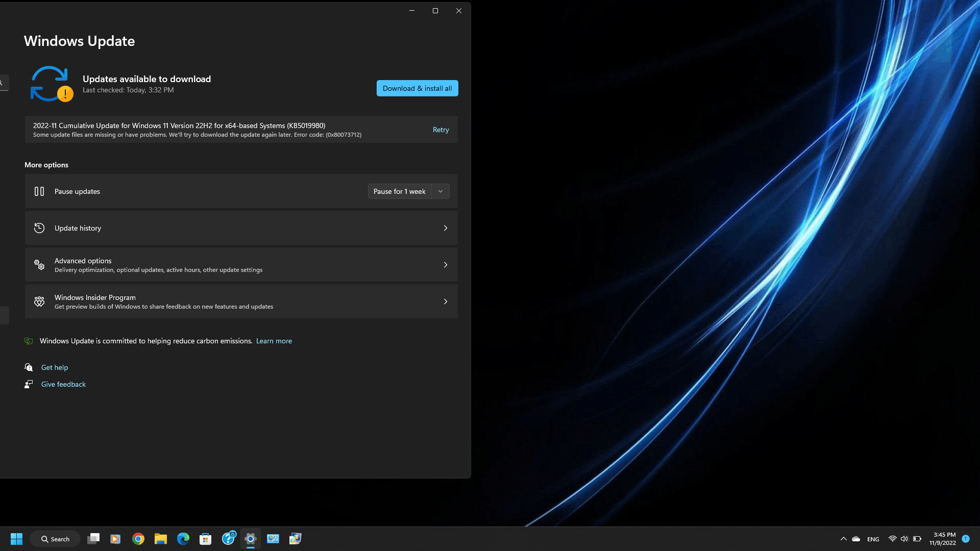This screenshot has width=980, height=551.
Task: Select Retry for KB5019980 update
Action: pos(441,129)
